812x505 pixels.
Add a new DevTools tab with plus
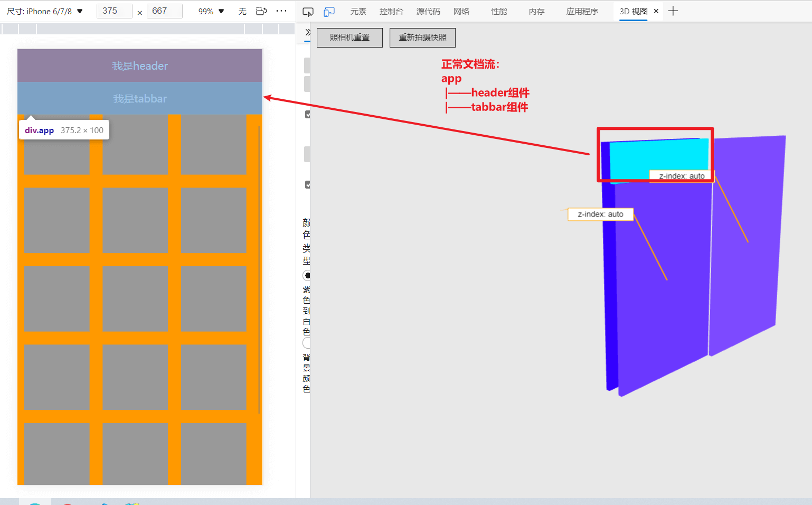[673, 11]
